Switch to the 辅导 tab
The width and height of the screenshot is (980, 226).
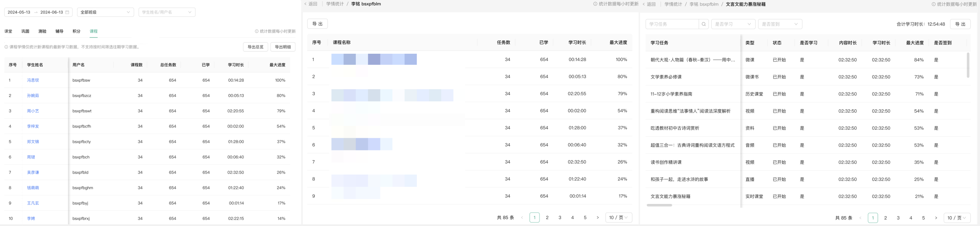[59, 31]
